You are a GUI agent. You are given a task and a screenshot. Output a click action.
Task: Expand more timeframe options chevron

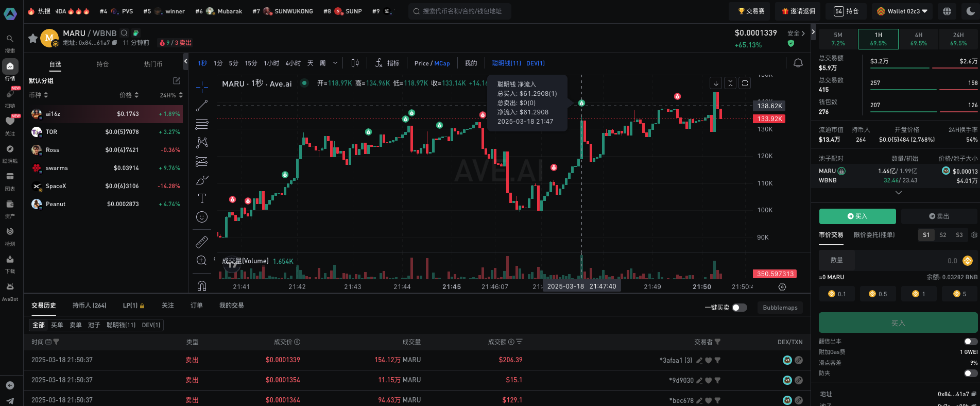tap(335, 63)
